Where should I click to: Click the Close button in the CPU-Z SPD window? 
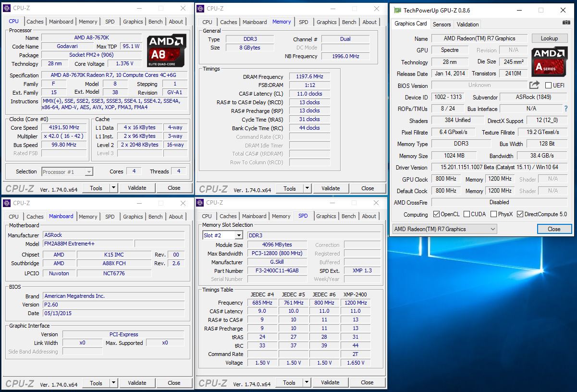367,382
